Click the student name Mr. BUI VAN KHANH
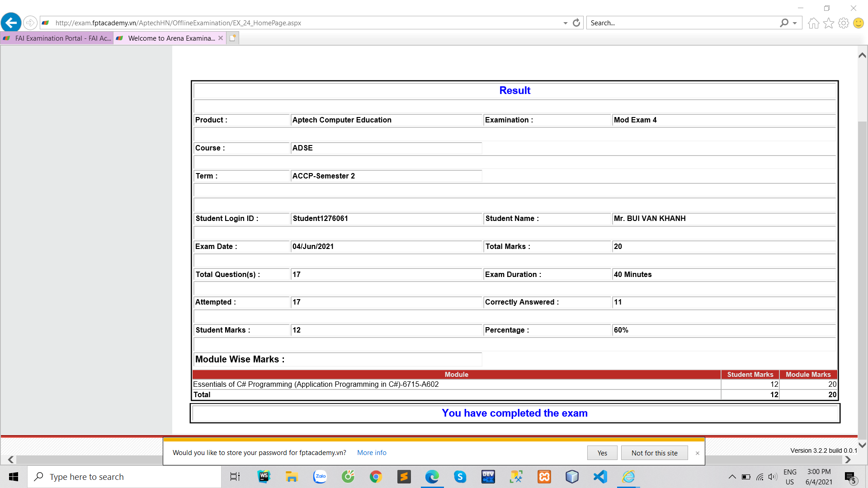868x488 pixels. (x=650, y=219)
